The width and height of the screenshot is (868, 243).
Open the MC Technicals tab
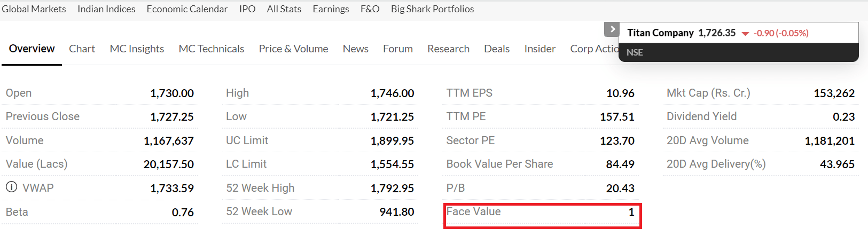coord(212,49)
